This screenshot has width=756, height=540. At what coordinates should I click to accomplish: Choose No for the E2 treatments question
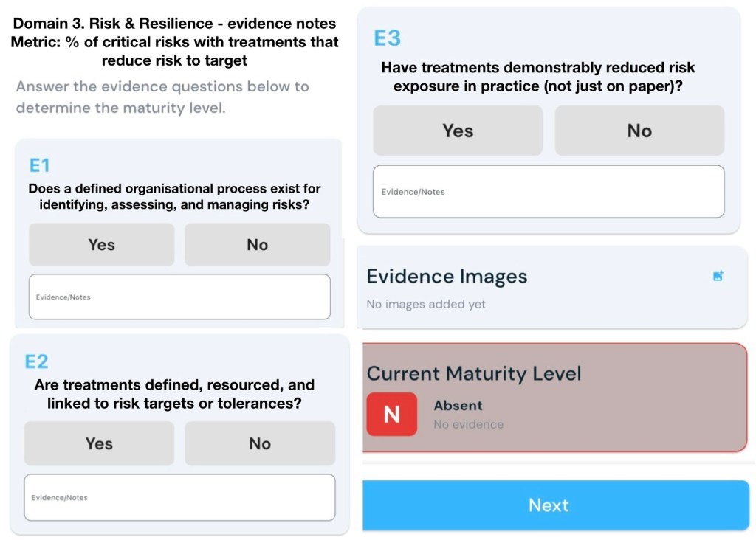click(260, 443)
